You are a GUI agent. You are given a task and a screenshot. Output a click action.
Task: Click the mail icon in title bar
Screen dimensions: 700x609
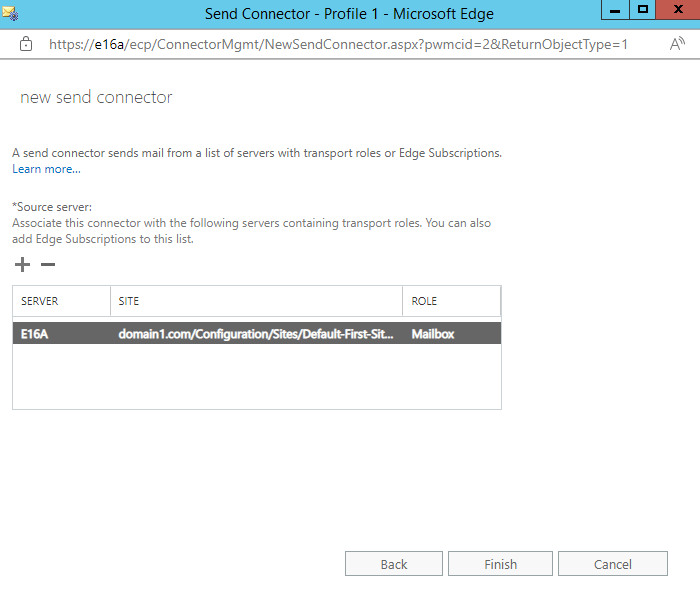10,13
